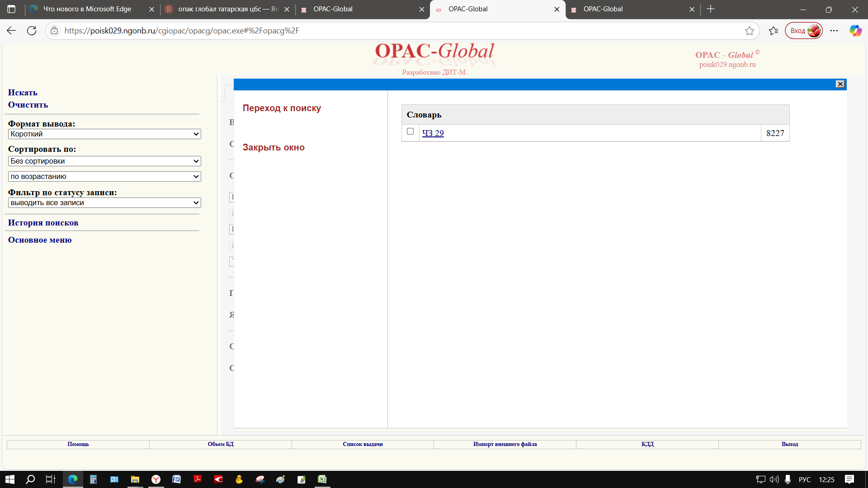Open Edge settings and more menu
The image size is (868, 488).
pos(834,31)
